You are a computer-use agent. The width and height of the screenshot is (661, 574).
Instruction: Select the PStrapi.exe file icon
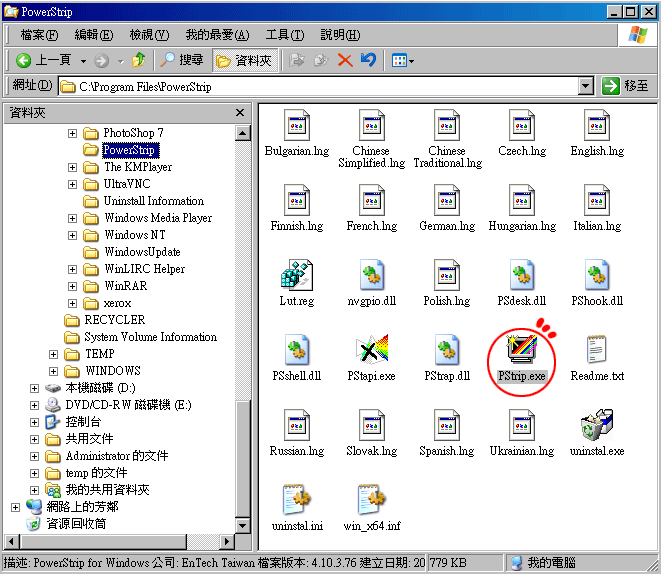pyautogui.click(x=371, y=352)
